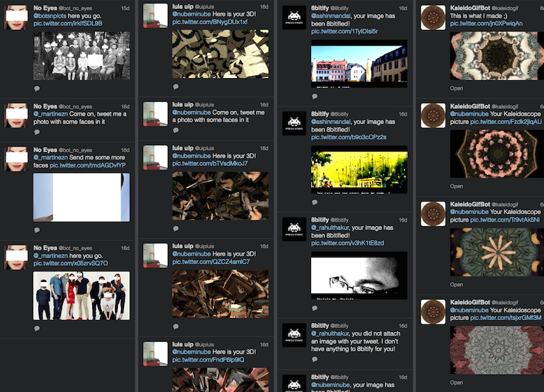Click reply icon under 8bitify 'did not attach' tweet
The image size is (544, 392).
click(315, 359)
